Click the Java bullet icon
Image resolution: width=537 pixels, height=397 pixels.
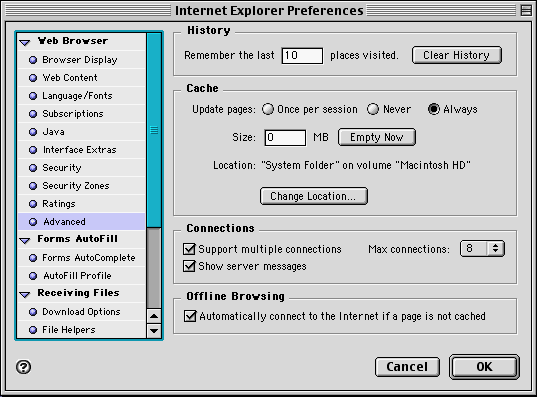pyautogui.click(x=33, y=132)
